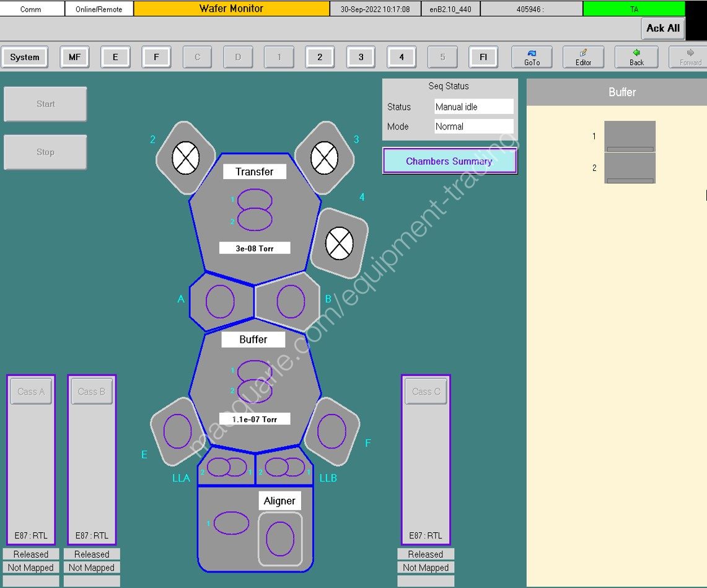Switch to the MF tab
Viewport: 707px width, 588px height.
tap(74, 57)
